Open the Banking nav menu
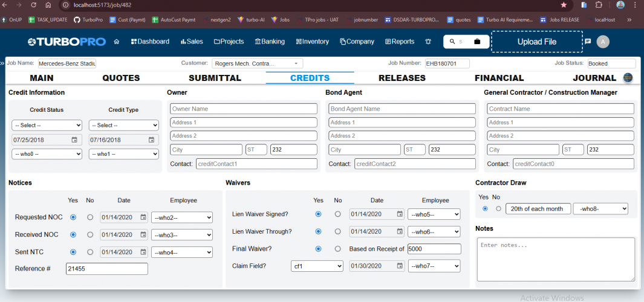Viewport: 644px width, 302px height. pyautogui.click(x=270, y=42)
